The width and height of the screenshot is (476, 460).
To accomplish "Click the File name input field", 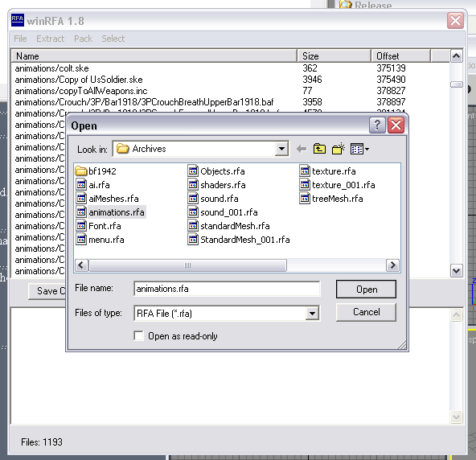I will 227,289.
